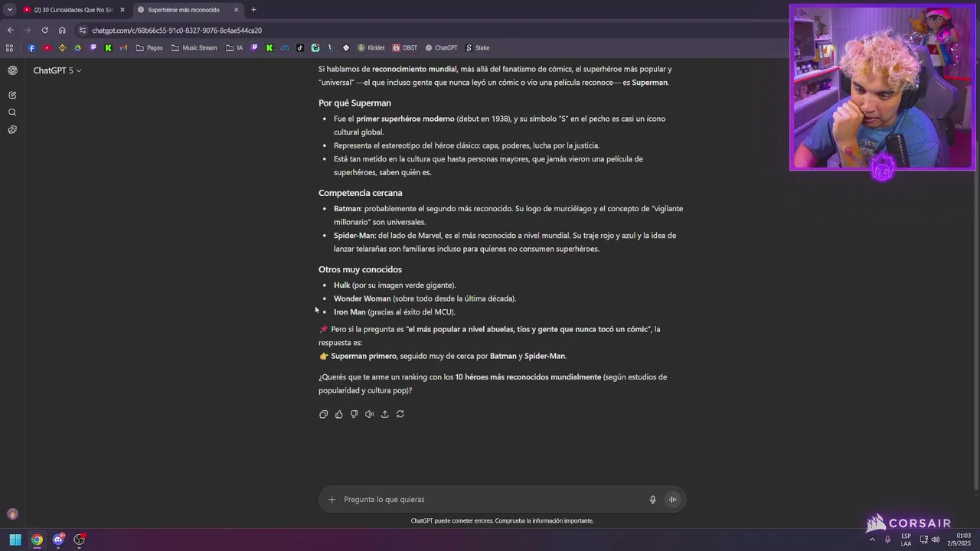Open the Binance bookmark

click(x=62, y=47)
